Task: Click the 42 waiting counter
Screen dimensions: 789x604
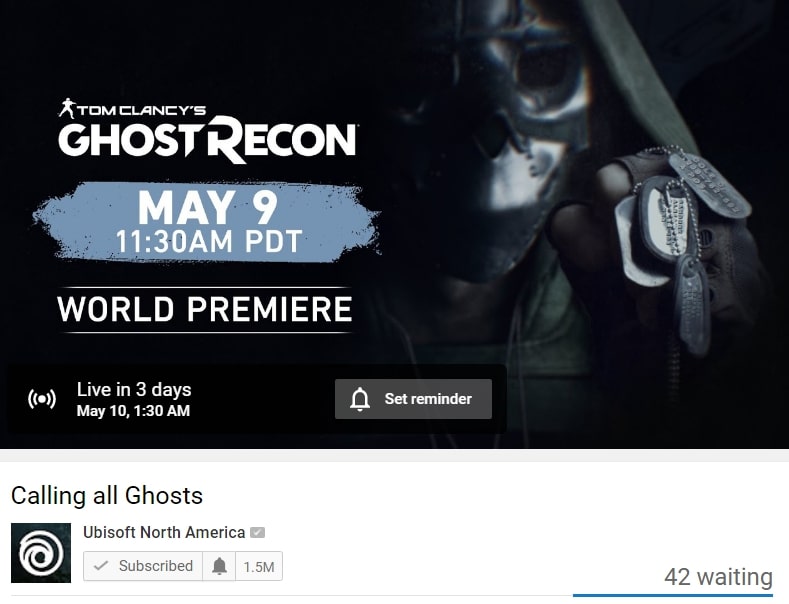Action: [x=718, y=577]
